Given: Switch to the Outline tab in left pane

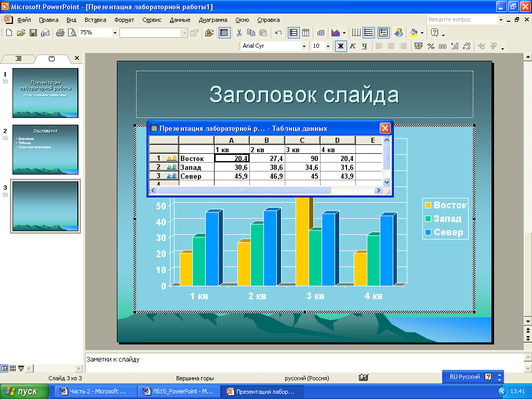Looking at the screenshot, I should pyautogui.click(x=18, y=59).
